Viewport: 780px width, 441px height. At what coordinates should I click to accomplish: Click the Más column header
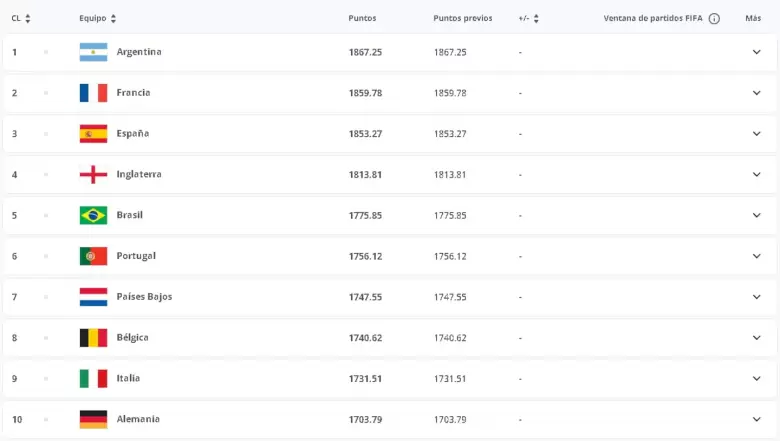753,18
